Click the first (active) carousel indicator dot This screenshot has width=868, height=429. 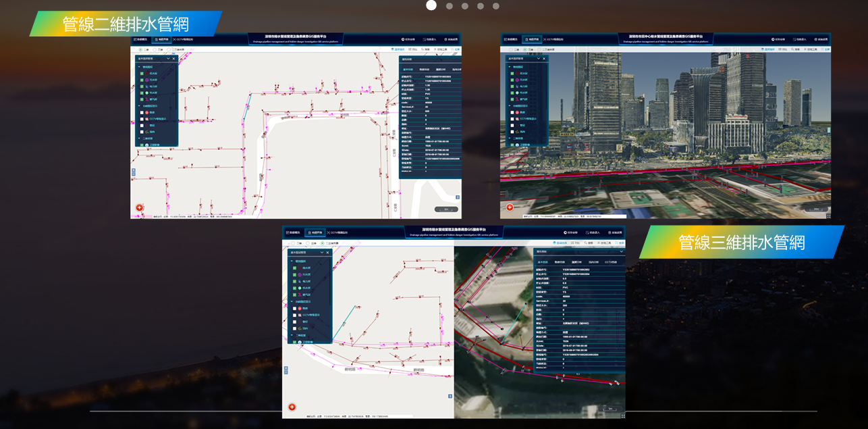(431, 5)
